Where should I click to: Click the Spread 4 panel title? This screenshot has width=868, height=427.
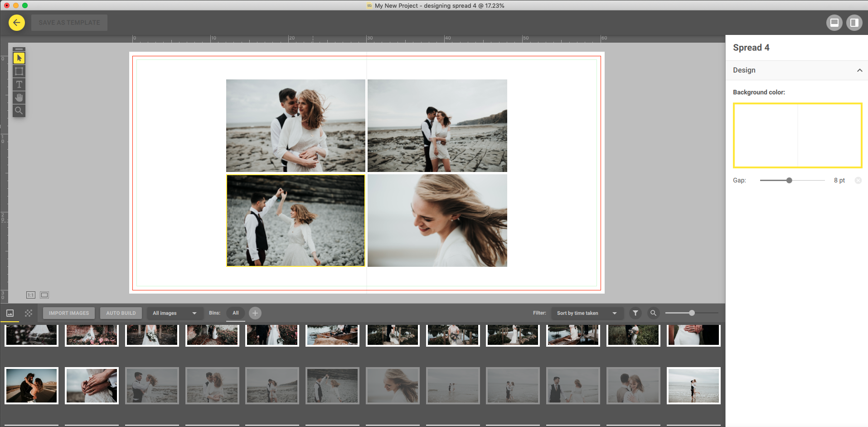click(751, 48)
